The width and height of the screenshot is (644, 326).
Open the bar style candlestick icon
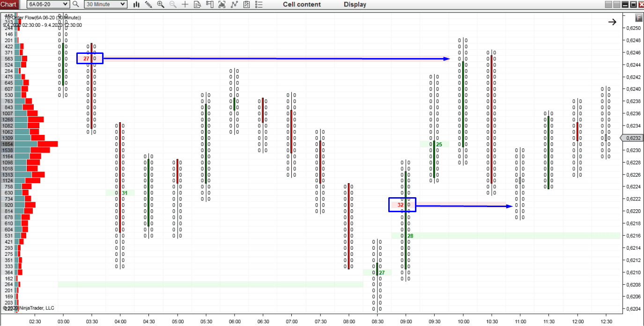(137, 4)
